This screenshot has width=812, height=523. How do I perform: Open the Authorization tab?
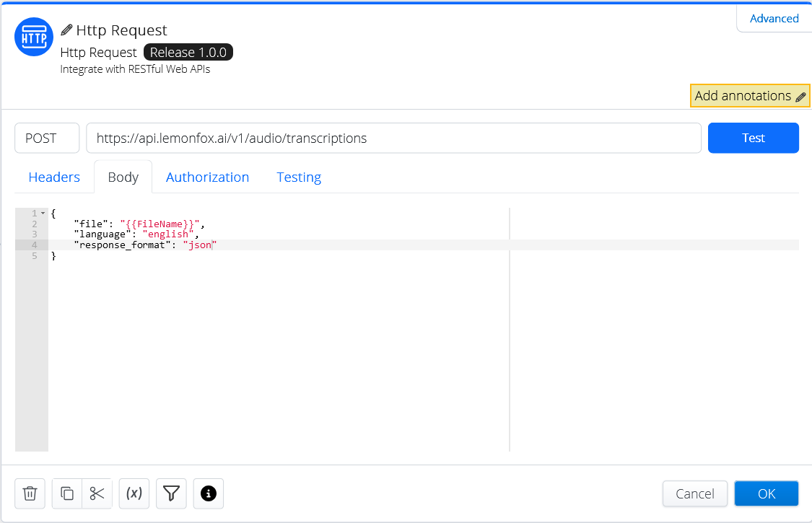click(x=207, y=177)
